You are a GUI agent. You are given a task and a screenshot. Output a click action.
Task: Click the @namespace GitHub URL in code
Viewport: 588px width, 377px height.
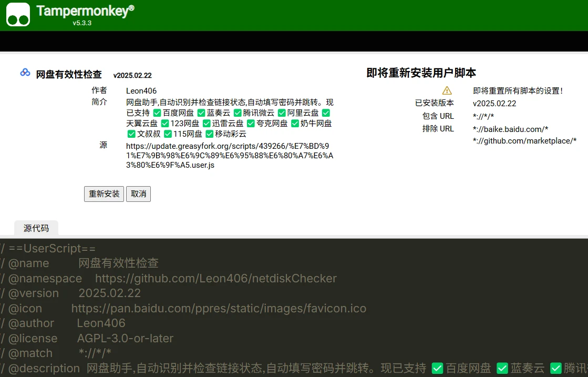click(x=215, y=278)
